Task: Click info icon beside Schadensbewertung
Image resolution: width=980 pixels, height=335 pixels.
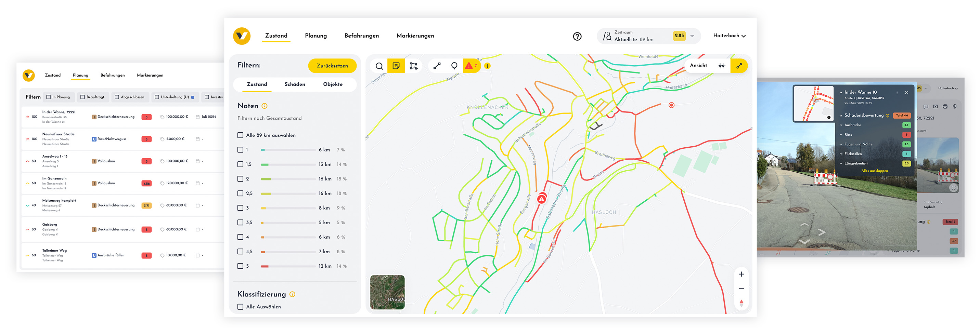Action: tap(887, 116)
